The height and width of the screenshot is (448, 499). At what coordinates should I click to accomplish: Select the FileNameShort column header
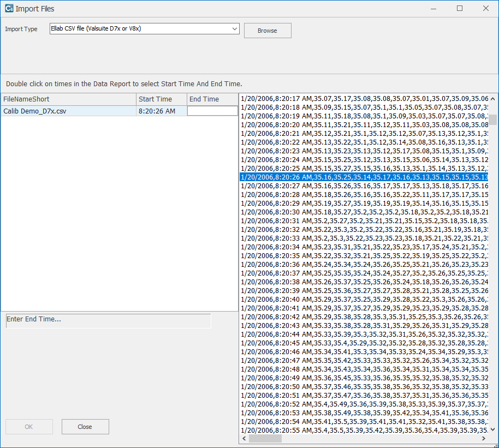[68, 99]
